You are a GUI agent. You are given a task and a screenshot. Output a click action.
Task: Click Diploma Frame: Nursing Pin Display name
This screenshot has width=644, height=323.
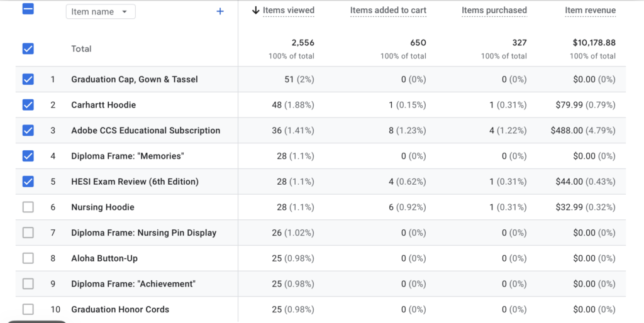pyautogui.click(x=143, y=233)
